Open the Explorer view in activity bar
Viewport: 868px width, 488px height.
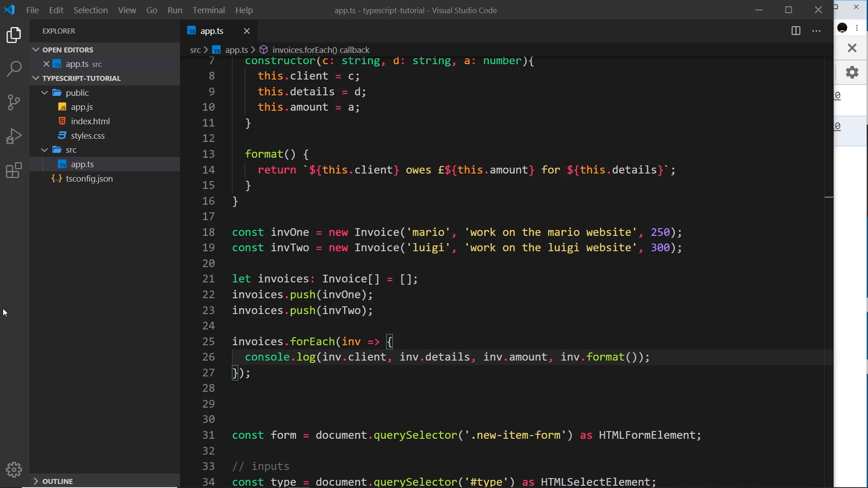tap(14, 35)
